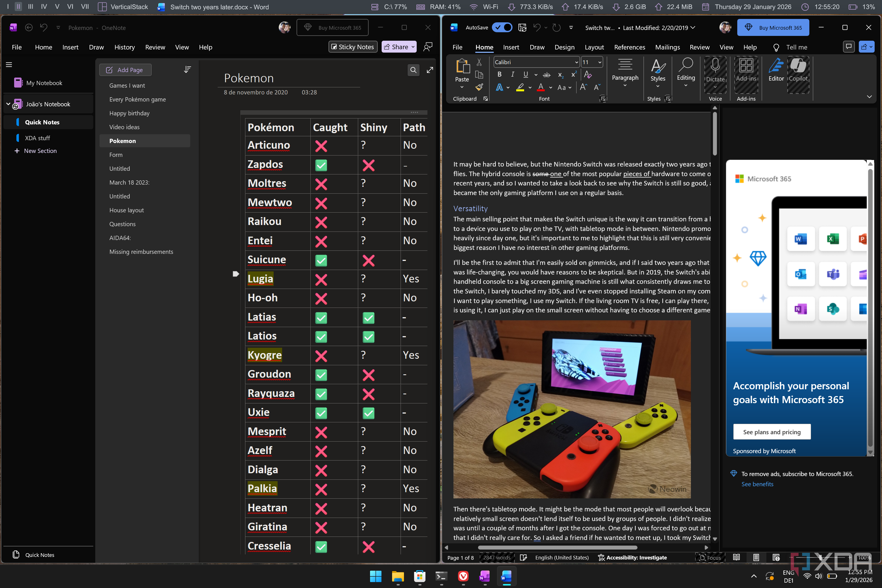Toggle the Shiny checkmark for Latias
The width and height of the screenshot is (882, 588).
tap(368, 318)
